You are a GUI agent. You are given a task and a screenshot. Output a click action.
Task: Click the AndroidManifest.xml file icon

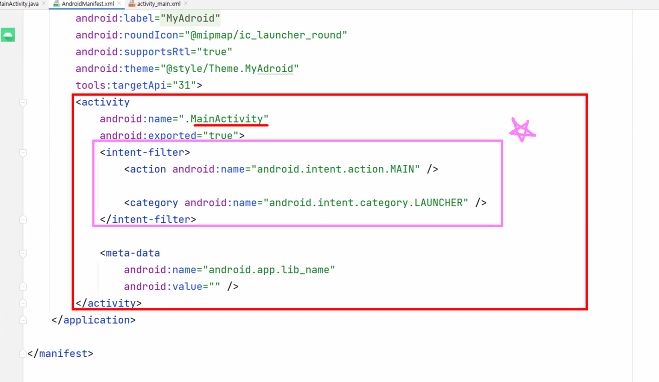tap(56, 4)
